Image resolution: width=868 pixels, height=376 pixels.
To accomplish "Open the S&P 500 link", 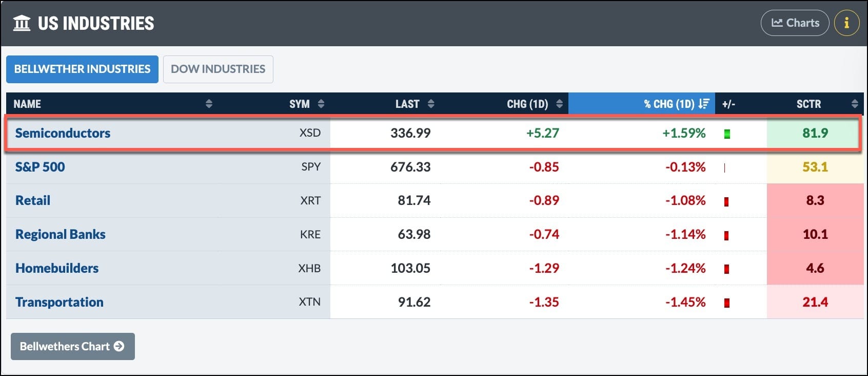I will 40,167.
